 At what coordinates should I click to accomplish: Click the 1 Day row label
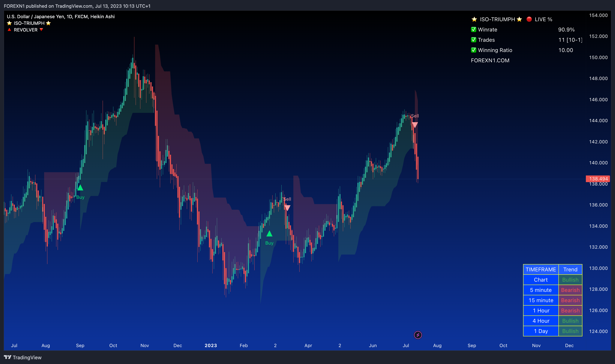point(541,331)
